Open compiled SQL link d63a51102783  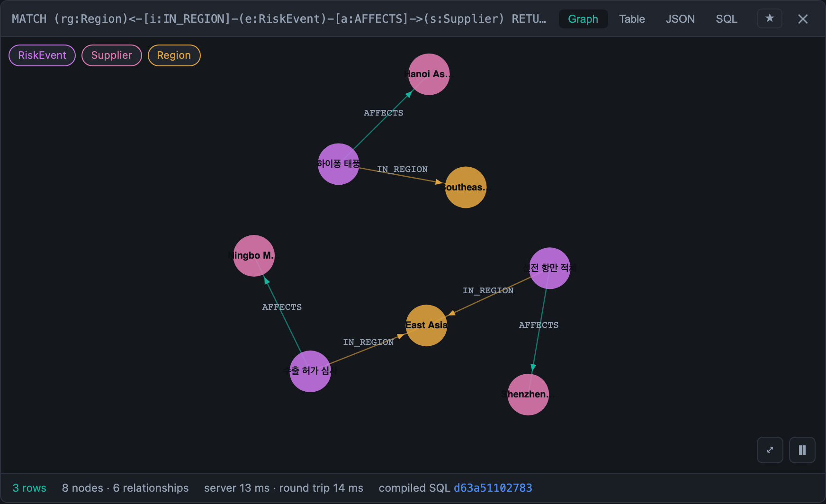[x=493, y=488]
